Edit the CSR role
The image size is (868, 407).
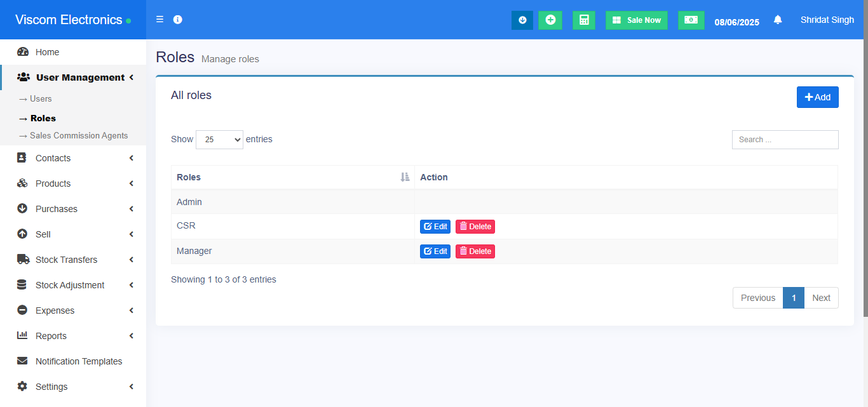[435, 226]
